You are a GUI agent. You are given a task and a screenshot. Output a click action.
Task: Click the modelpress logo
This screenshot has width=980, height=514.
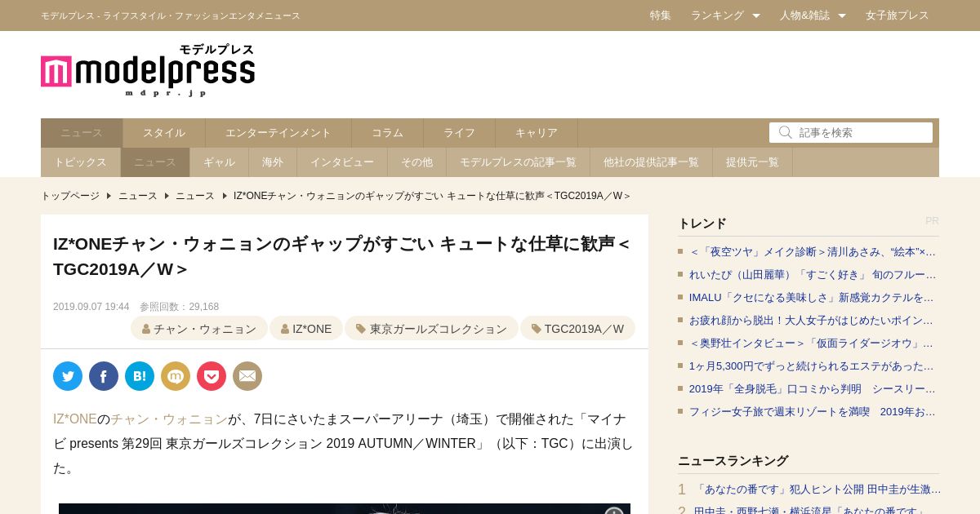pos(148,70)
